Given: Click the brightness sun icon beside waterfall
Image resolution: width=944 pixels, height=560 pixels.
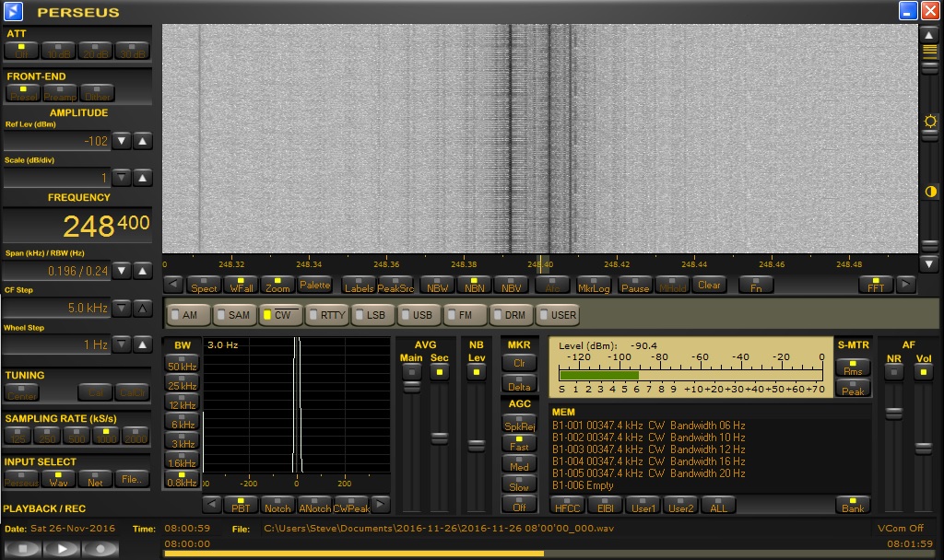Looking at the screenshot, I should 930,122.
